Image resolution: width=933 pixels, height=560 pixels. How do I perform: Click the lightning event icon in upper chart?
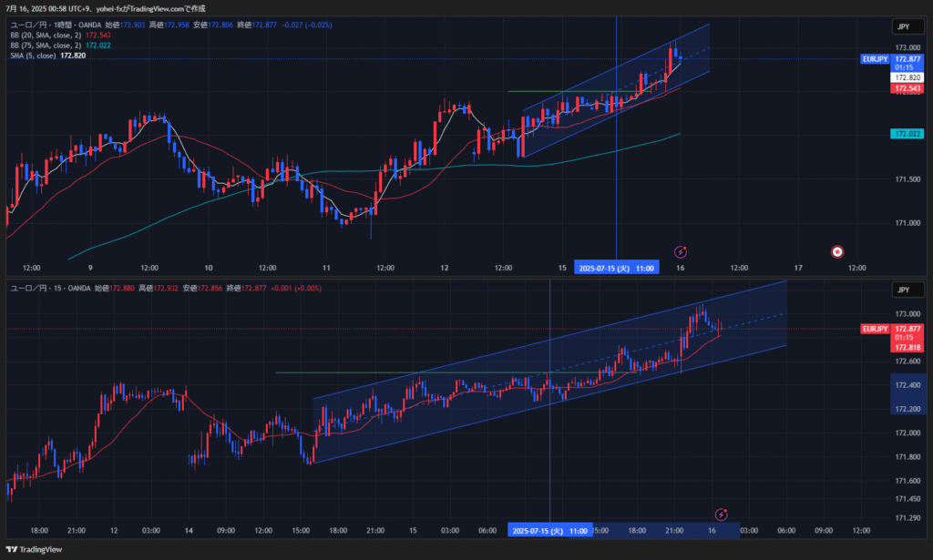point(680,251)
